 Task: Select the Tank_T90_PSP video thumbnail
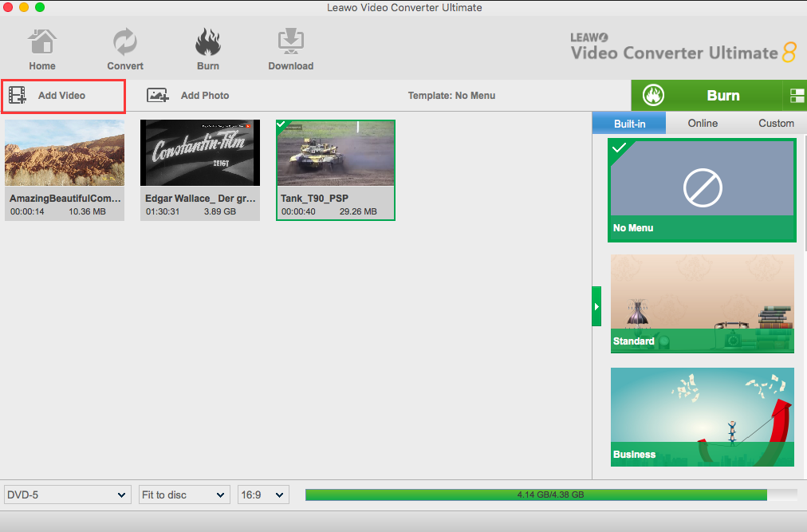[x=336, y=153]
